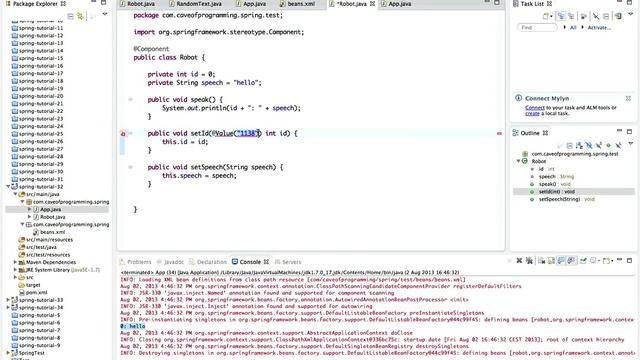Expand Maven Dependencies node
Screen dimensions: 640x360
(x=16, y=262)
